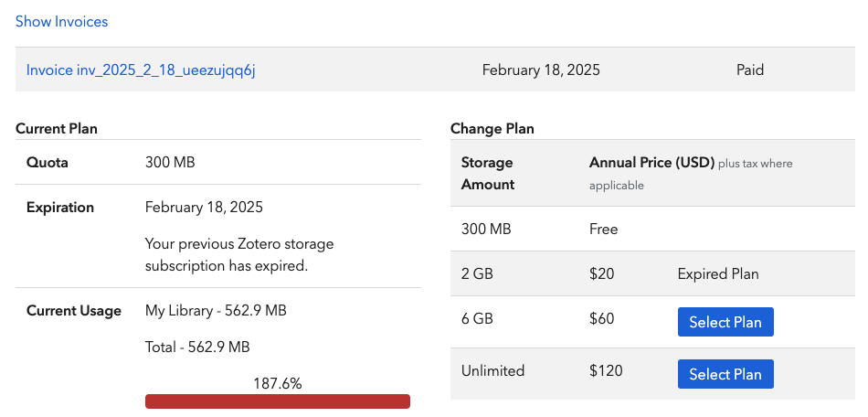The width and height of the screenshot is (868, 417).
Task: Click the Free price in 300 MB row
Action: (603, 229)
